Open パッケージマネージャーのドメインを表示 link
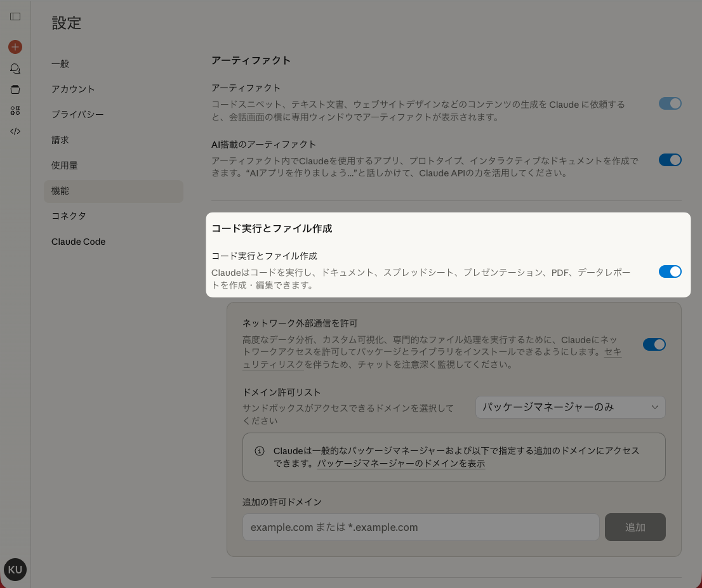This screenshot has height=588, width=702. 401,464
